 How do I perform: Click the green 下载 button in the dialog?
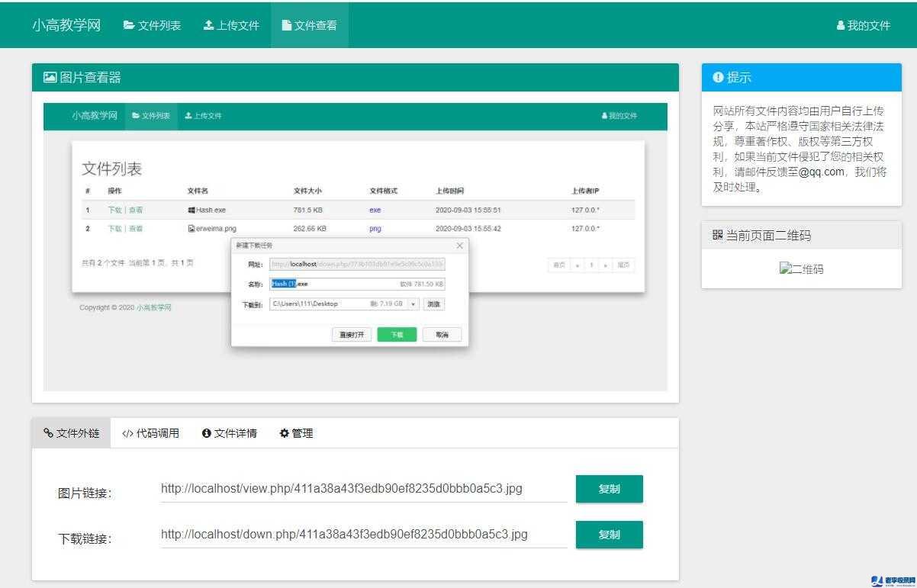(396, 334)
